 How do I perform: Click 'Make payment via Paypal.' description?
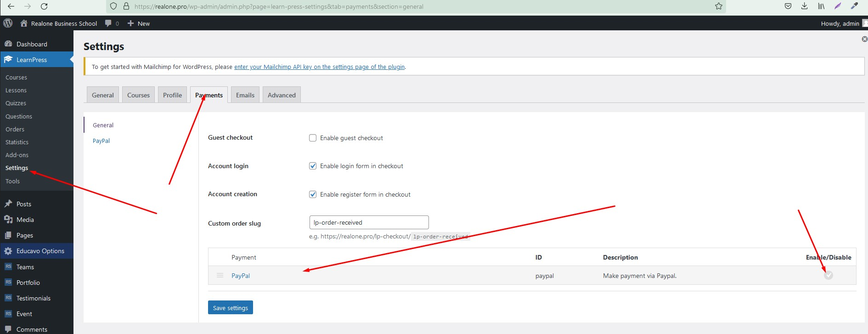[640, 276]
